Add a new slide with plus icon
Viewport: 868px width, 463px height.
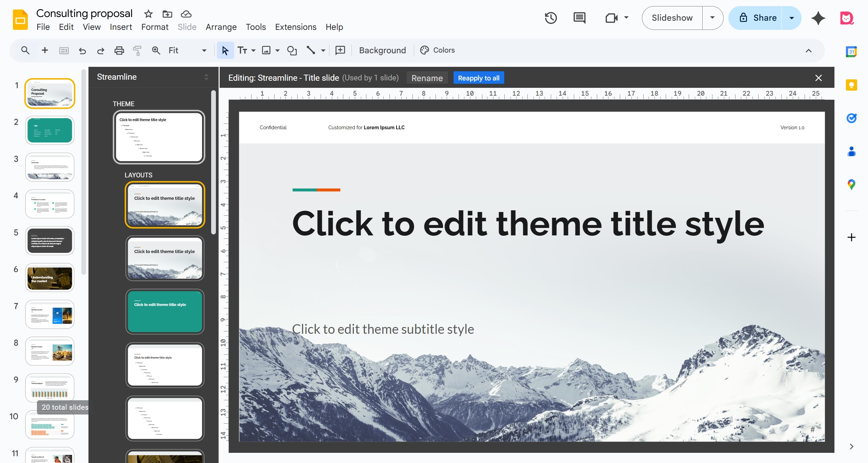(45, 50)
